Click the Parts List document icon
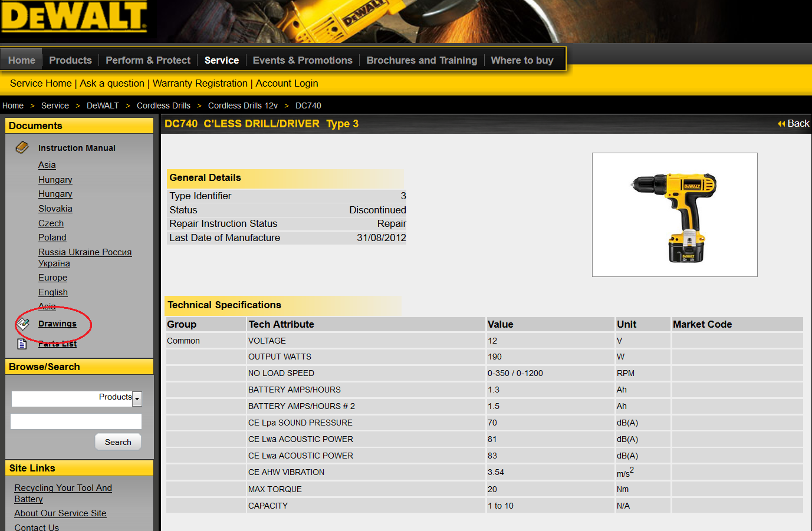 pyautogui.click(x=22, y=344)
